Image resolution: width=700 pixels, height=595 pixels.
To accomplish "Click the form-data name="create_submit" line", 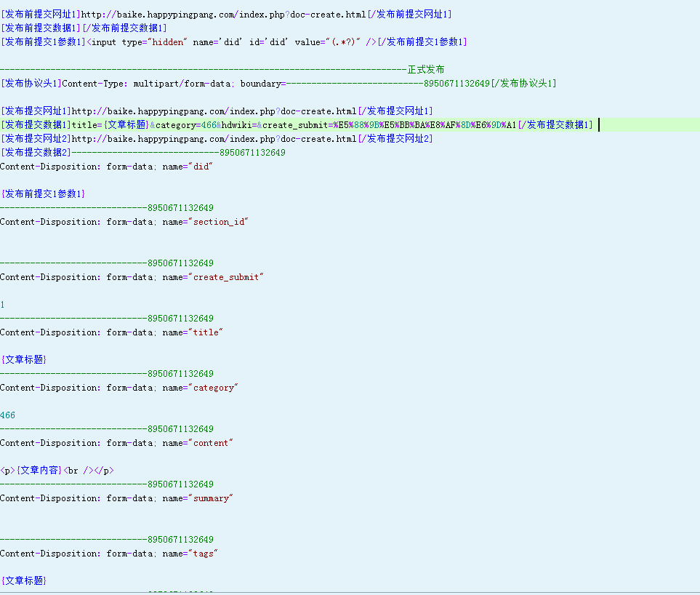I will (131, 277).
